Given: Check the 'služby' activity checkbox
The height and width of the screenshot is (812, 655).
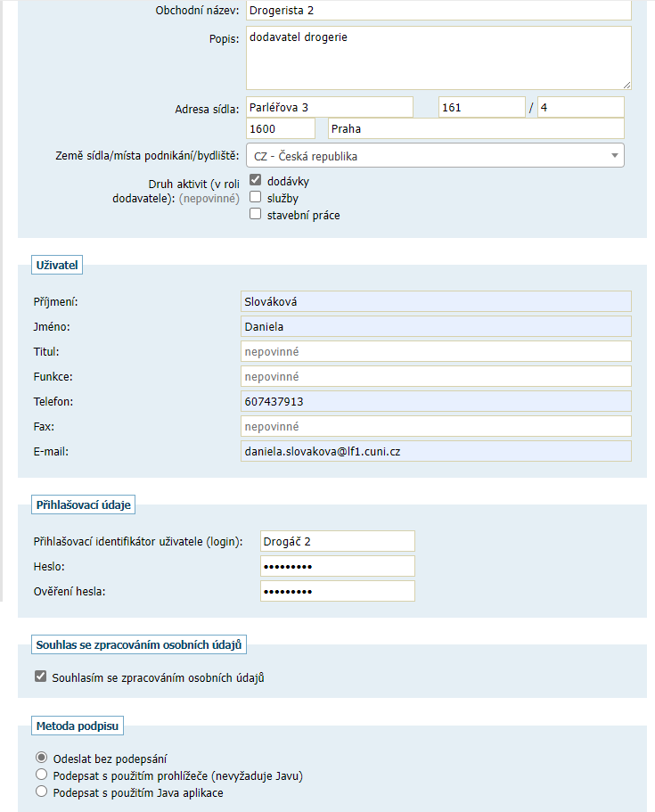Looking at the screenshot, I should click(x=256, y=198).
